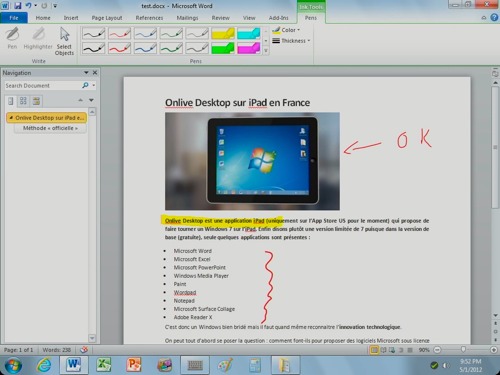Click the Undo arrow in the quick access toolbar
This screenshot has width=500, height=375.
tap(29, 5)
